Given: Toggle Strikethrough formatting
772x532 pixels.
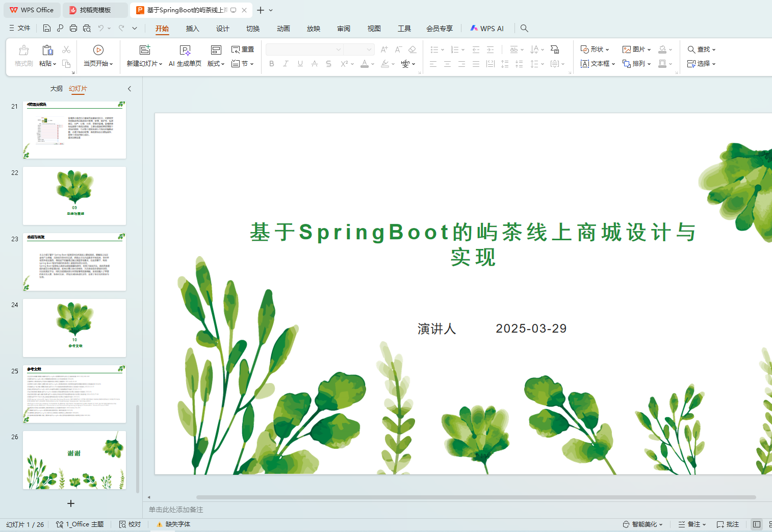Looking at the screenshot, I should tap(315, 64).
